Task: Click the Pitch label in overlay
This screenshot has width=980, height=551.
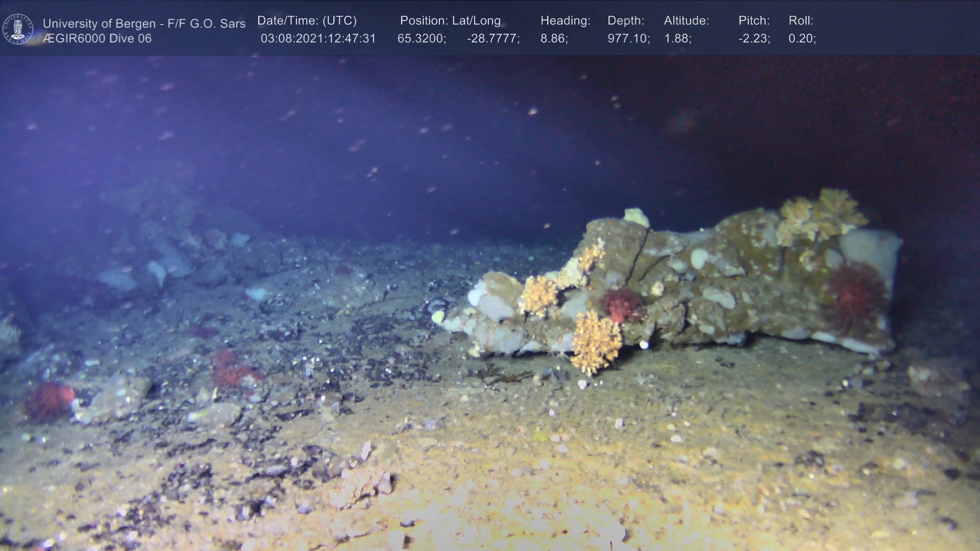Action: pos(754,21)
